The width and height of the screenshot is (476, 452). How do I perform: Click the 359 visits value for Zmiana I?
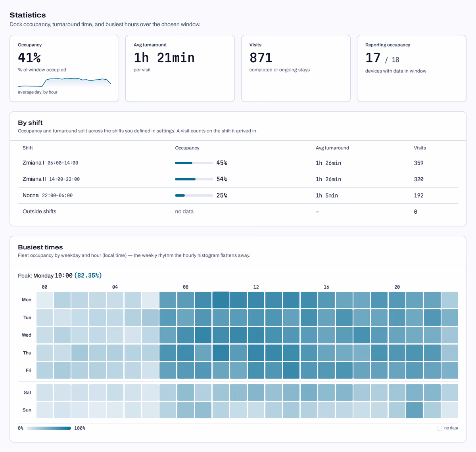coord(418,163)
